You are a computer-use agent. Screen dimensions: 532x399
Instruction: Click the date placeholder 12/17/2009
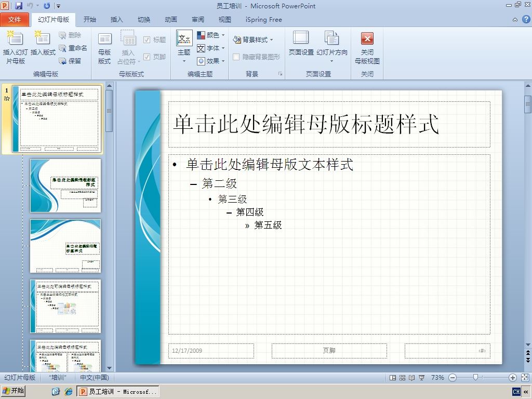211,351
